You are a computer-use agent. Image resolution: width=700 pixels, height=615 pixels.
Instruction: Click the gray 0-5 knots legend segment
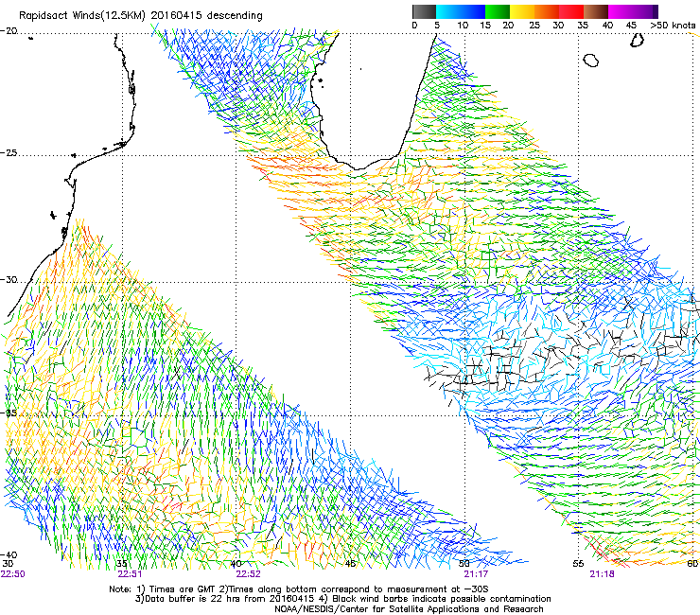pos(424,11)
